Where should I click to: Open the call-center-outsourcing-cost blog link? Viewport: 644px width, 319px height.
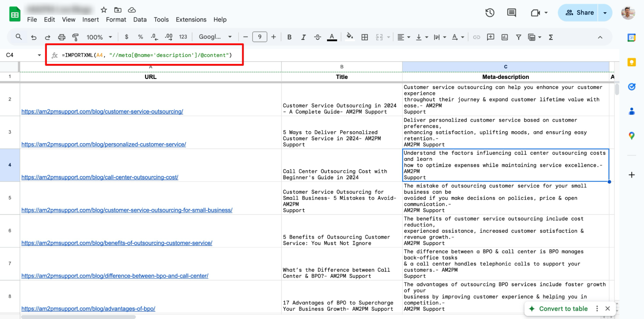[x=99, y=177]
